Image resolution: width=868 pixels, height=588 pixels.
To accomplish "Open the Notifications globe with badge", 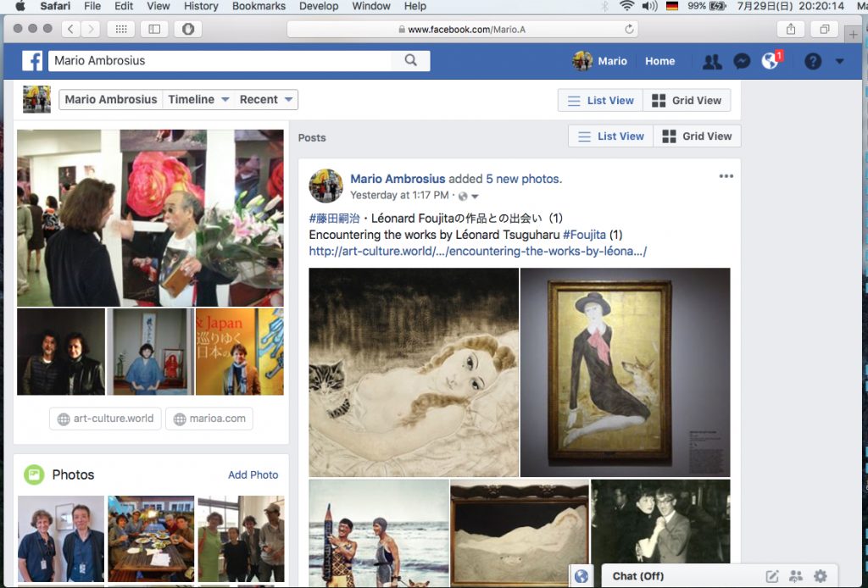I will [x=771, y=60].
